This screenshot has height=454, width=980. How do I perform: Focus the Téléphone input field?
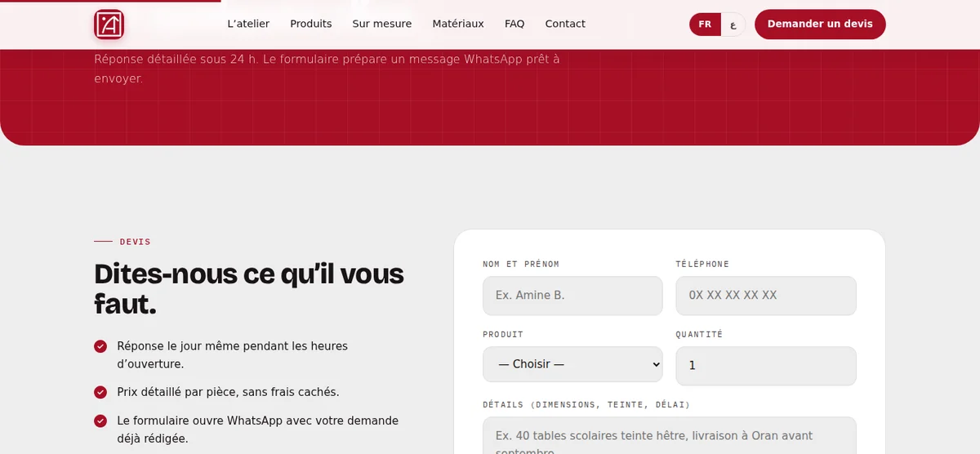click(766, 296)
